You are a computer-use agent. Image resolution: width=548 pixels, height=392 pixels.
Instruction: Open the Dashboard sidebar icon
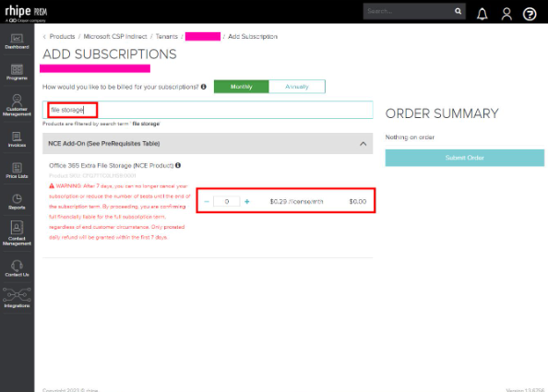coord(17,42)
